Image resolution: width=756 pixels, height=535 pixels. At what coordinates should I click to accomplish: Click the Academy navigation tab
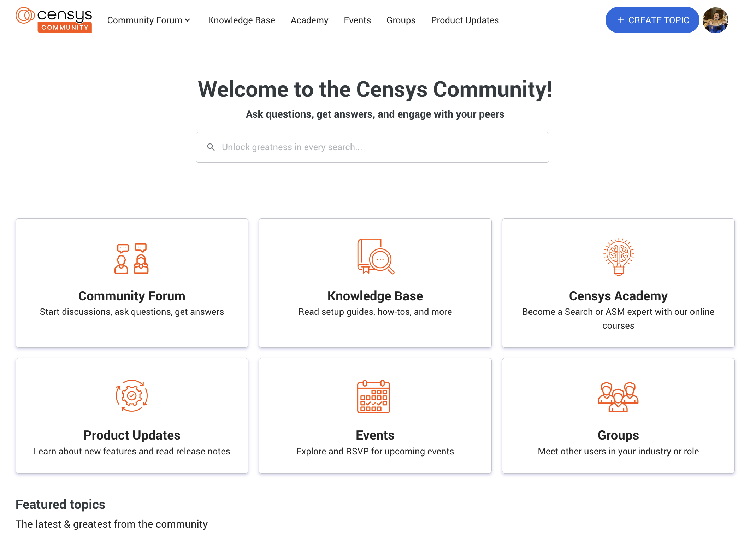tap(310, 20)
